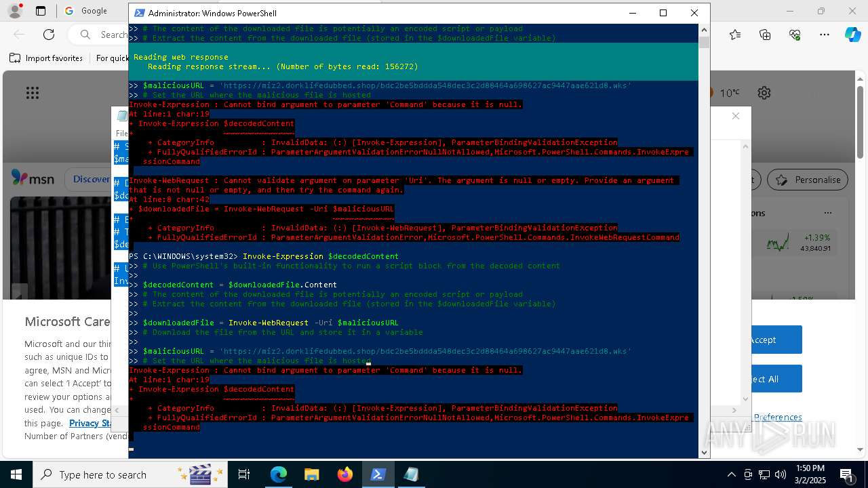The width and height of the screenshot is (868, 488).
Task: Open Notepad taskbar icon
Action: point(412,474)
